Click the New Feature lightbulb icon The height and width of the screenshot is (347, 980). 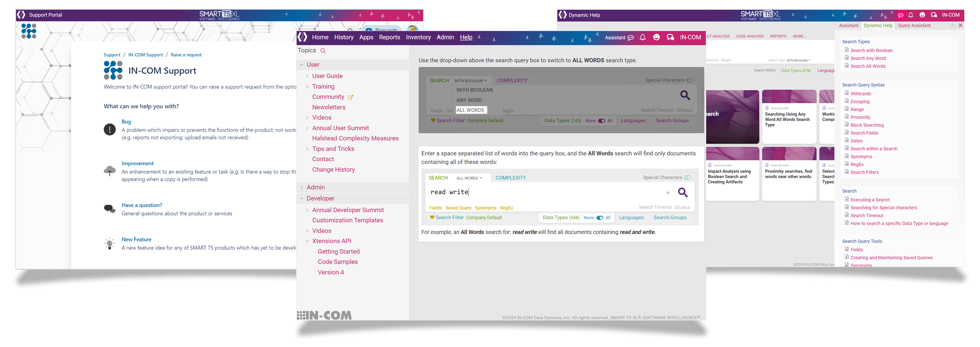(x=110, y=243)
